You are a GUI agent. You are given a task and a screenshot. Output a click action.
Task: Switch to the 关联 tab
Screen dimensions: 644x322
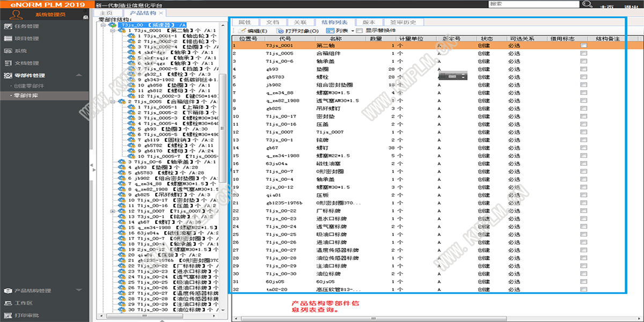click(x=301, y=23)
